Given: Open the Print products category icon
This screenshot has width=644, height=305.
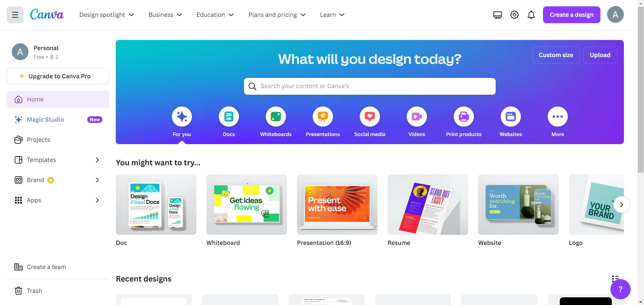Looking at the screenshot, I should (x=463, y=117).
